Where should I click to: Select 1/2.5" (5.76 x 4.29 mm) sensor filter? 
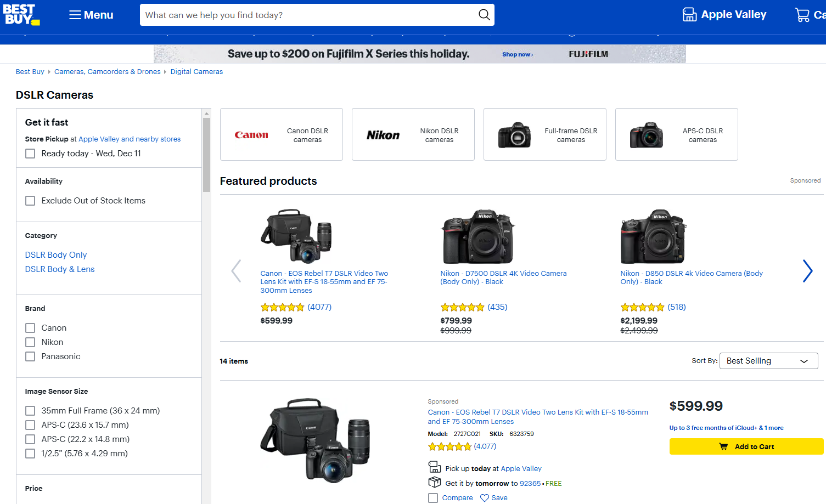(30, 454)
